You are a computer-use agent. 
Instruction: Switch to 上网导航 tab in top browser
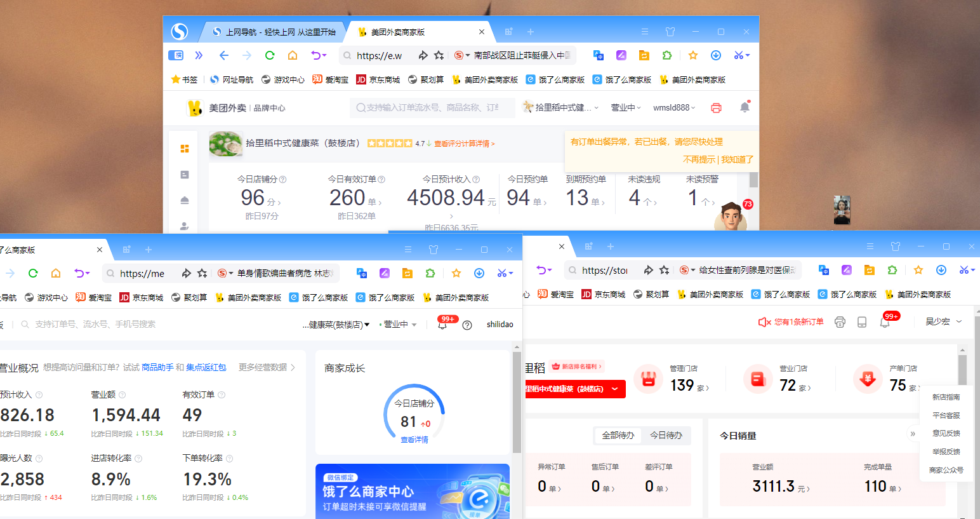coord(274,32)
